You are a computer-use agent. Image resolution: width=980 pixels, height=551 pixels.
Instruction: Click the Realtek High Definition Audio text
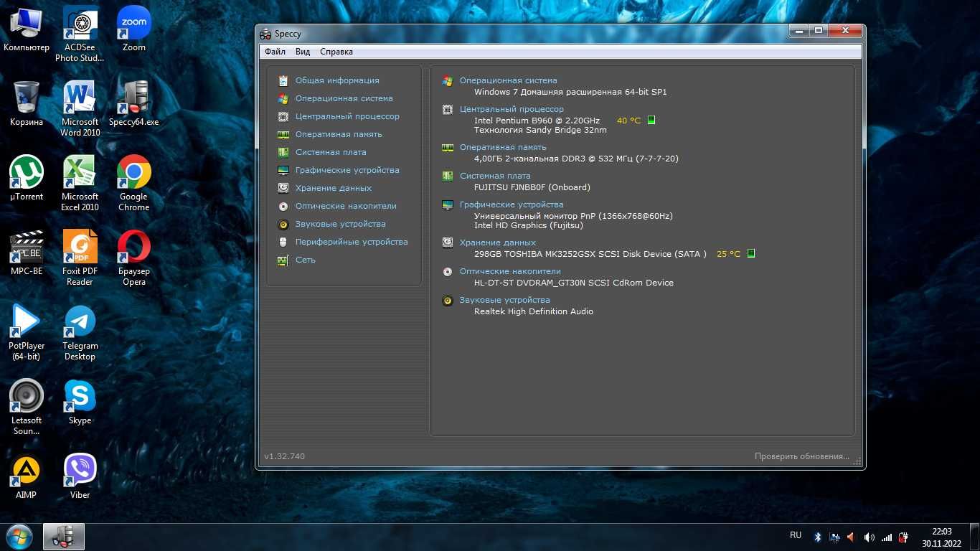pos(534,311)
